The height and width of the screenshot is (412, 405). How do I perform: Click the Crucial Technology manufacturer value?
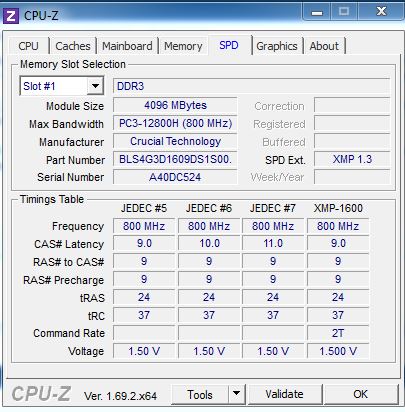click(175, 141)
